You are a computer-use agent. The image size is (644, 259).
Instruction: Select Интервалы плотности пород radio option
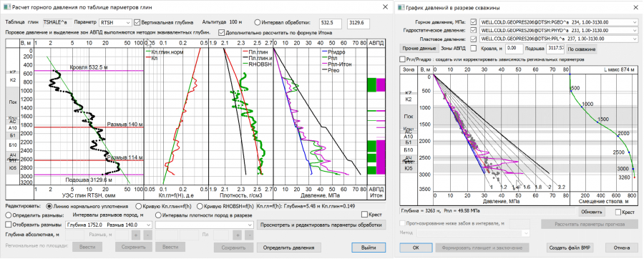(x=158, y=215)
